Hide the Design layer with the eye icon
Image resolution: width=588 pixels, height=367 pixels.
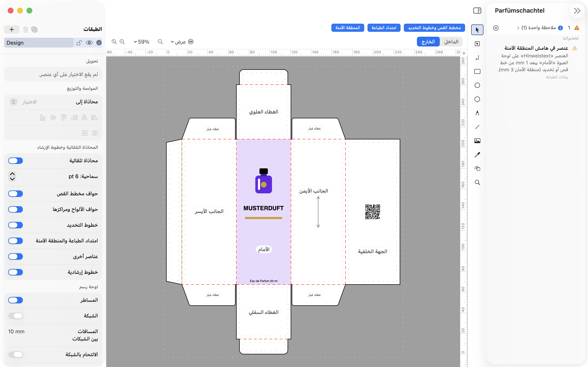pyautogui.click(x=89, y=43)
